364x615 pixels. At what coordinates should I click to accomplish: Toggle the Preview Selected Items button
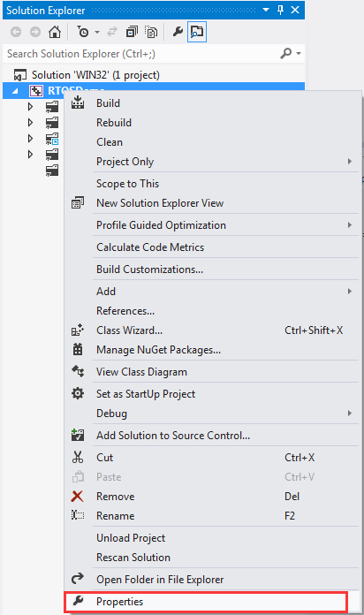click(197, 32)
